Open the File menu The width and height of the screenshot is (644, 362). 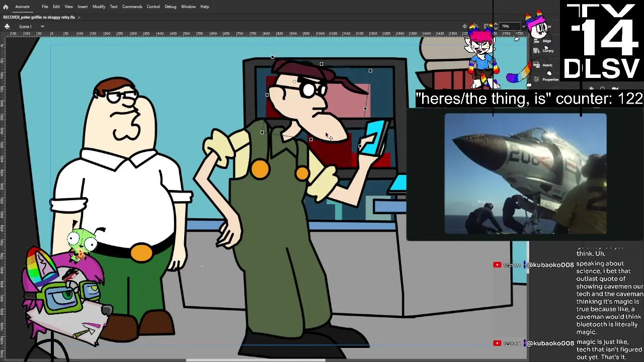(45, 7)
